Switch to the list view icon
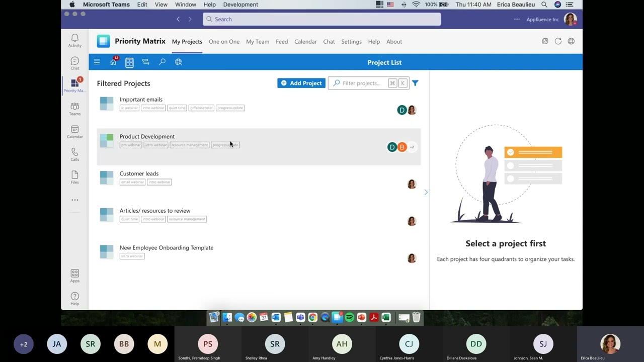The height and width of the screenshot is (362, 644). click(x=146, y=62)
